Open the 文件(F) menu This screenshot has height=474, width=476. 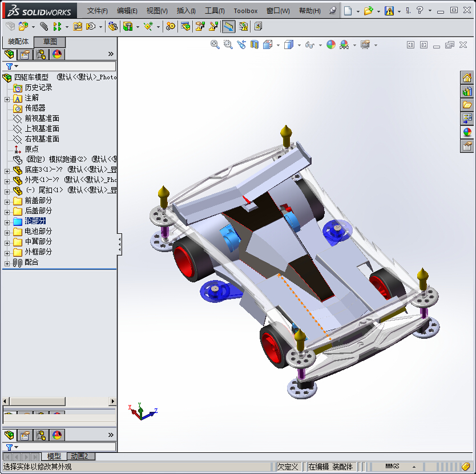(x=97, y=11)
